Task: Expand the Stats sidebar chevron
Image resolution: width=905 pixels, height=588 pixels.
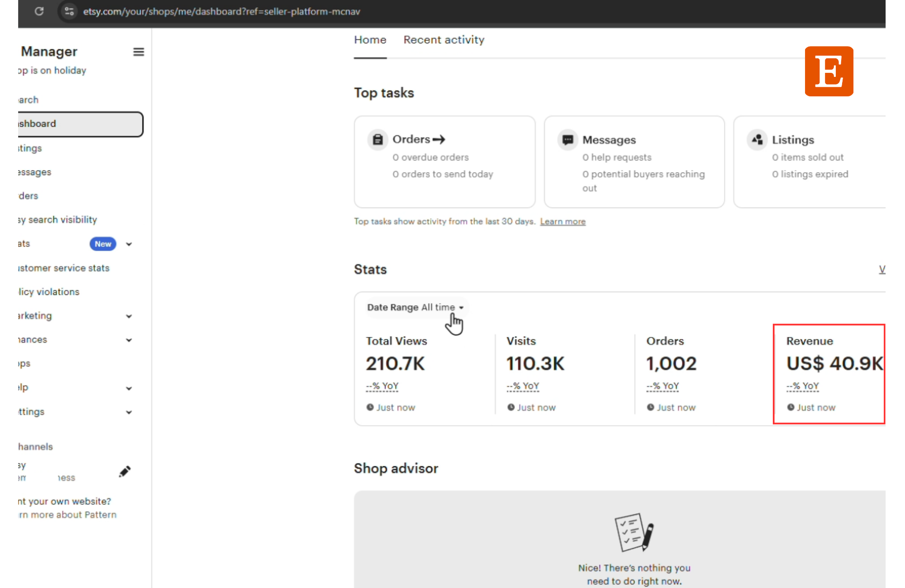Action: pyautogui.click(x=129, y=244)
